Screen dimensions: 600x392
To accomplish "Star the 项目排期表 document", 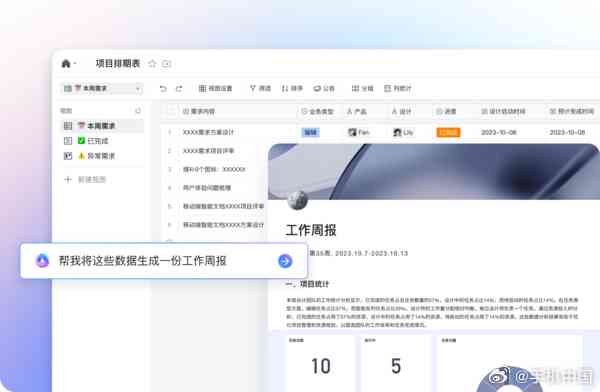I will point(152,64).
